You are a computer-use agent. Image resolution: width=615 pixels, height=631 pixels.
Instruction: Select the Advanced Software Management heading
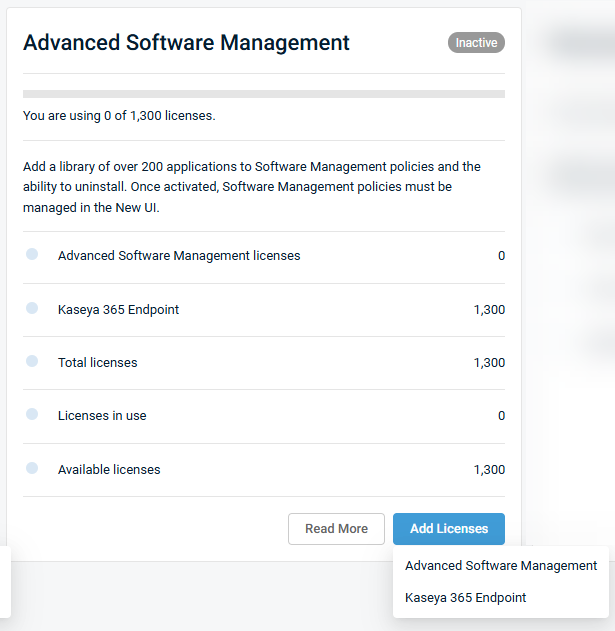point(186,43)
